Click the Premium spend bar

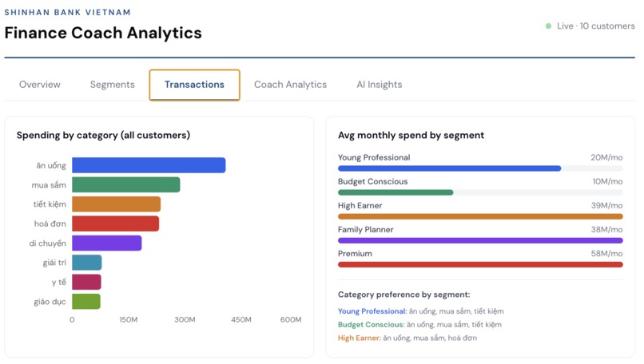[x=480, y=265]
